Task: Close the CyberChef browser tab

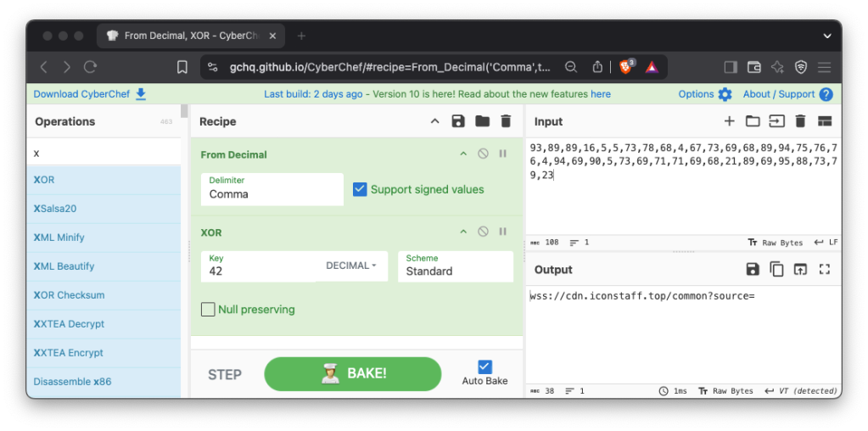Action: [272, 36]
